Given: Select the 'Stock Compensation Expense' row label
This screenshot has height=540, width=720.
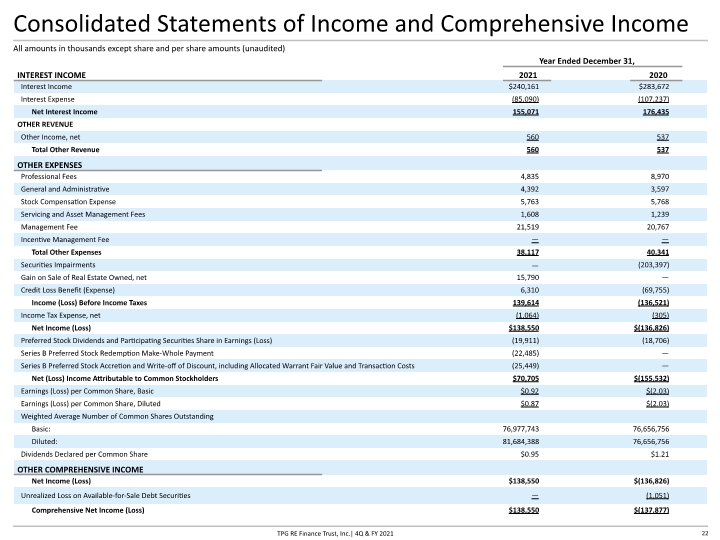Looking at the screenshot, I should pyautogui.click(x=68, y=202).
